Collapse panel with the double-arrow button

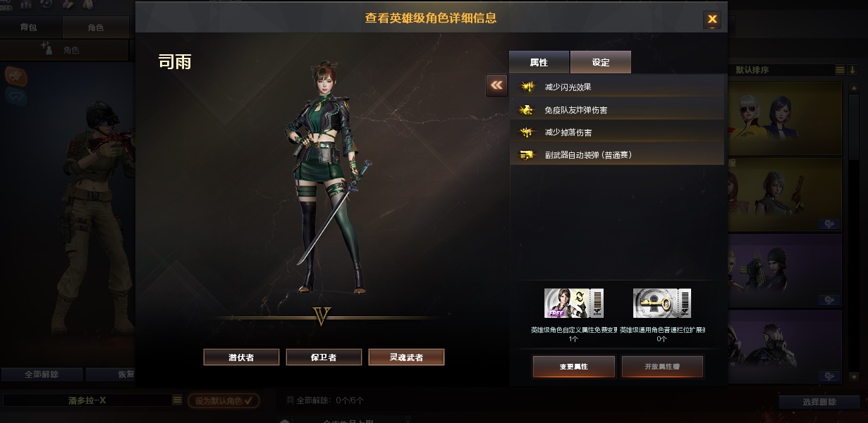496,85
